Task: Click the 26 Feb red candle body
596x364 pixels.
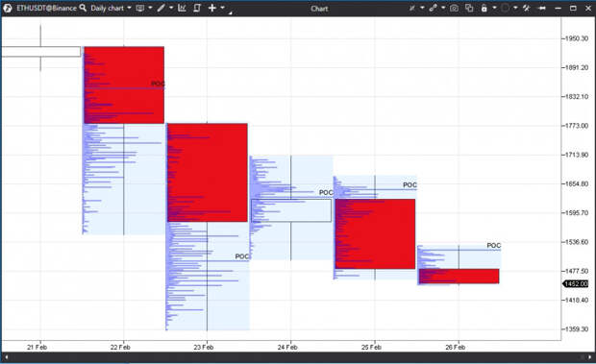Action: tap(459, 276)
